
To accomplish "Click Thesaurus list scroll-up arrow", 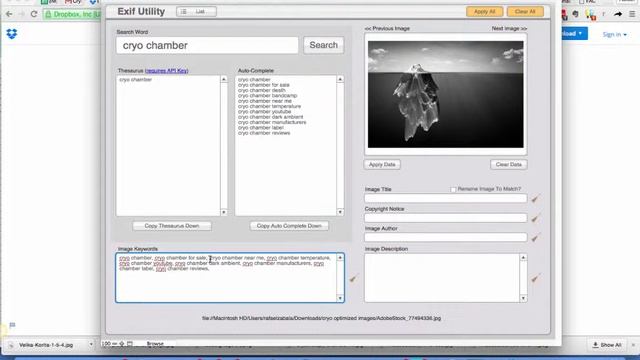I will click(224, 79).
